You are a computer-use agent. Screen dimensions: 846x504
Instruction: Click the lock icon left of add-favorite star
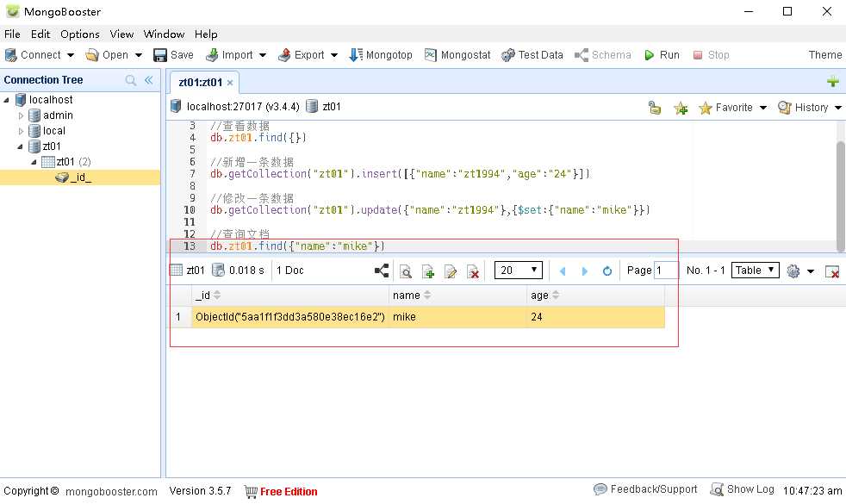(655, 108)
